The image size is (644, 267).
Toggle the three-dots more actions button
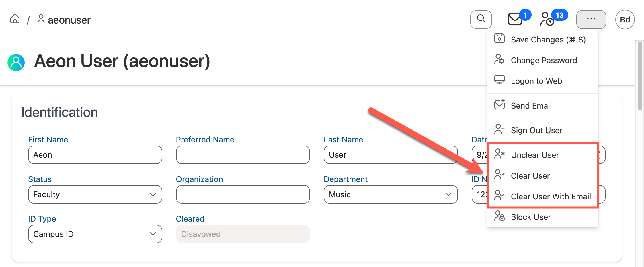click(x=591, y=19)
